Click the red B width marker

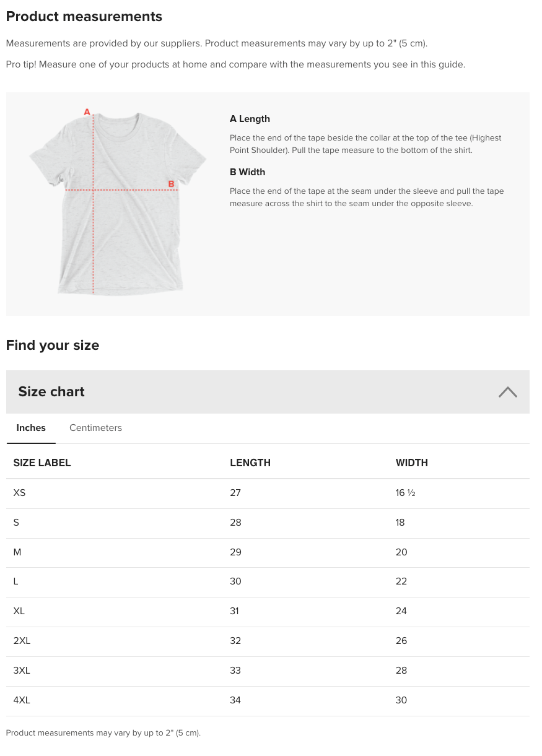[172, 184]
